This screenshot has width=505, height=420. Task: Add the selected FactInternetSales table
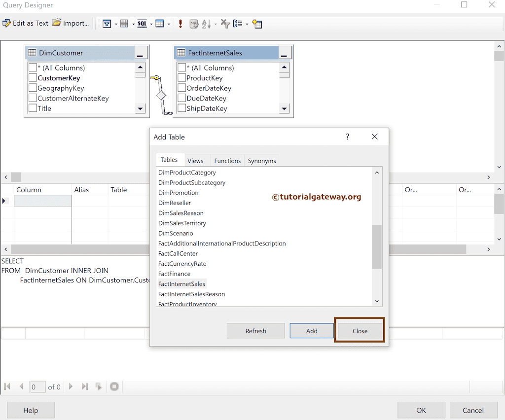click(x=312, y=330)
